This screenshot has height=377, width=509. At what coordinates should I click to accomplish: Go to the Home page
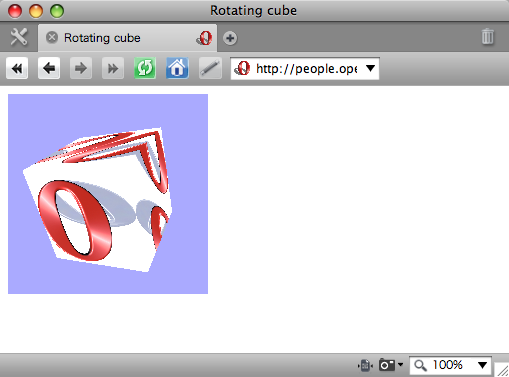point(177,68)
